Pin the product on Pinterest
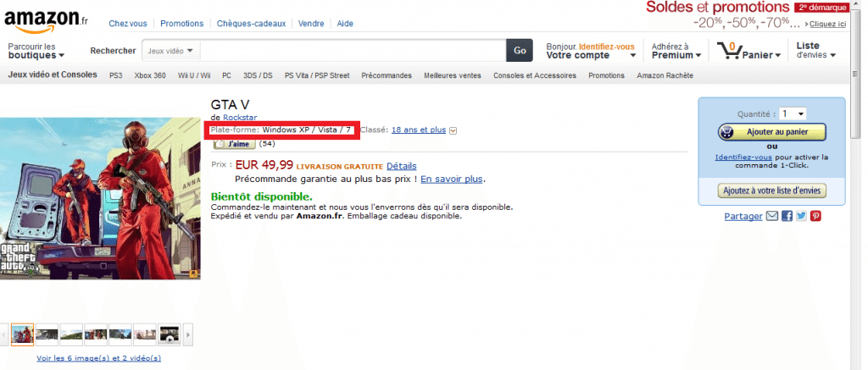 pyautogui.click(x=815, y=216)
